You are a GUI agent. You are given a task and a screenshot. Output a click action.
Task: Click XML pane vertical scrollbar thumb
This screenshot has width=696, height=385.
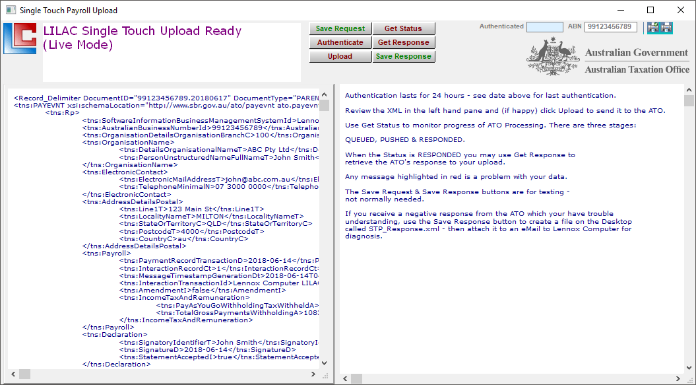point(324,105)
